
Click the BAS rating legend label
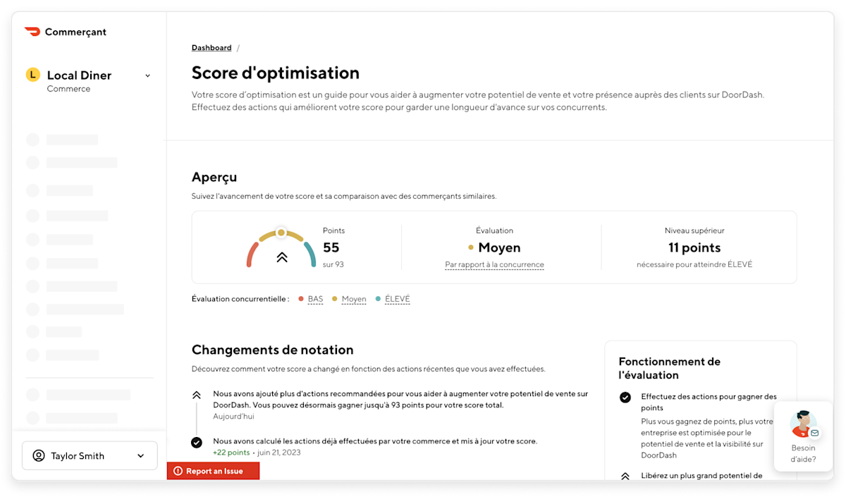click(315, 299)
